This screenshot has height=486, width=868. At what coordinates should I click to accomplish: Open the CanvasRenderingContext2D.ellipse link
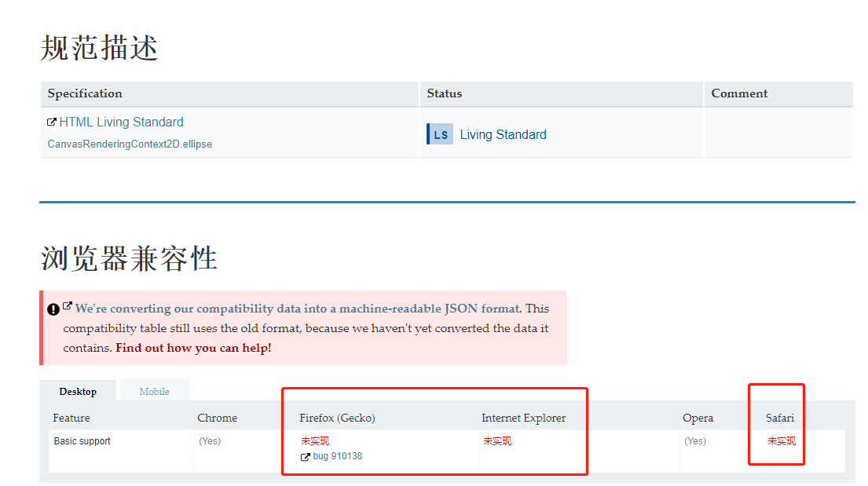pyautogui.click(x=130, y=144)
